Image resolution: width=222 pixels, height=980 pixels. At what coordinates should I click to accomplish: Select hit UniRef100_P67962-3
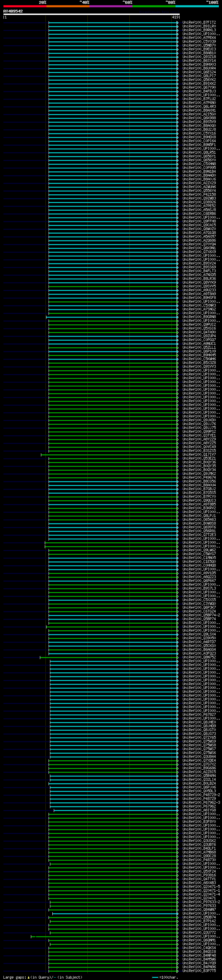pos(201,802)
